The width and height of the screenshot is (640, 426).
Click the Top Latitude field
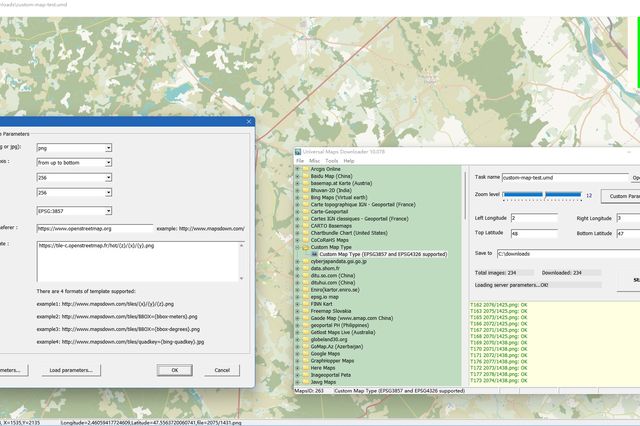click(x=534, y=233)
